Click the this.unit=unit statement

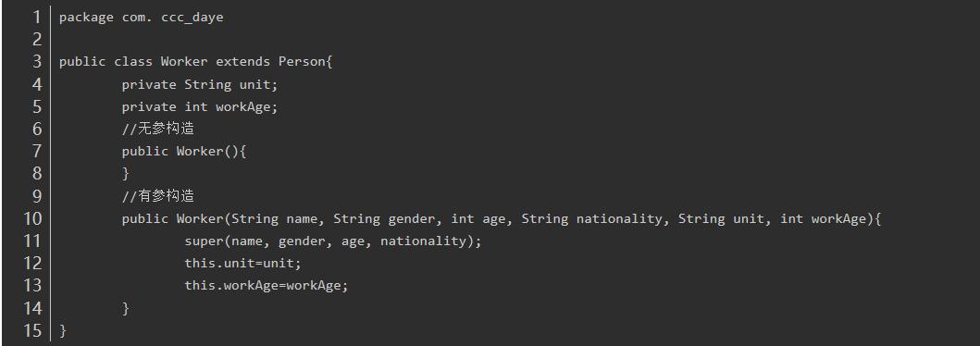click(x=243, y=264)
